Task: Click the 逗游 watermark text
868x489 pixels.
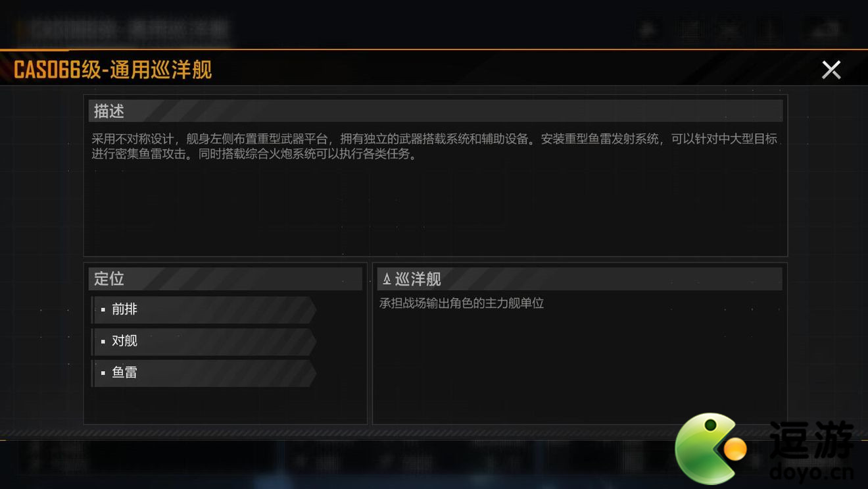Action: coord(811,440)
